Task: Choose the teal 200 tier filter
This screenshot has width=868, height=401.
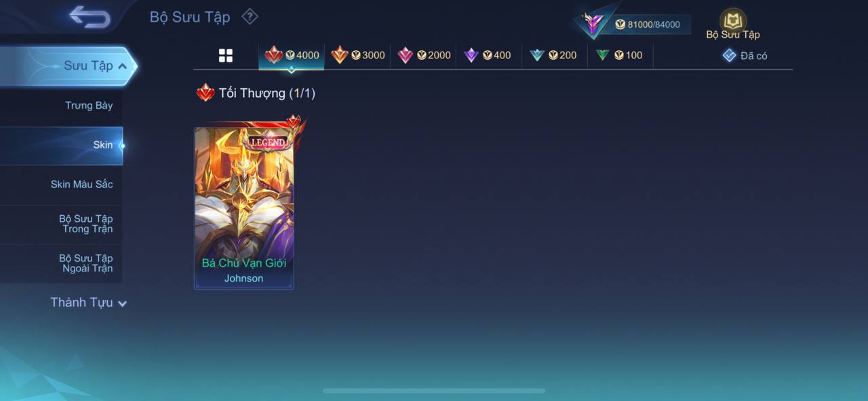Action: point(553,55)
